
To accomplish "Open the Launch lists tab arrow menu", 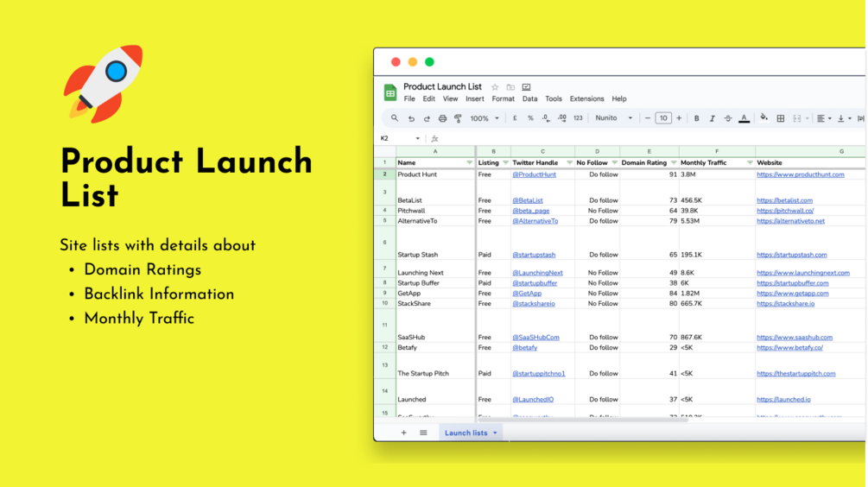I will [495, 433].
